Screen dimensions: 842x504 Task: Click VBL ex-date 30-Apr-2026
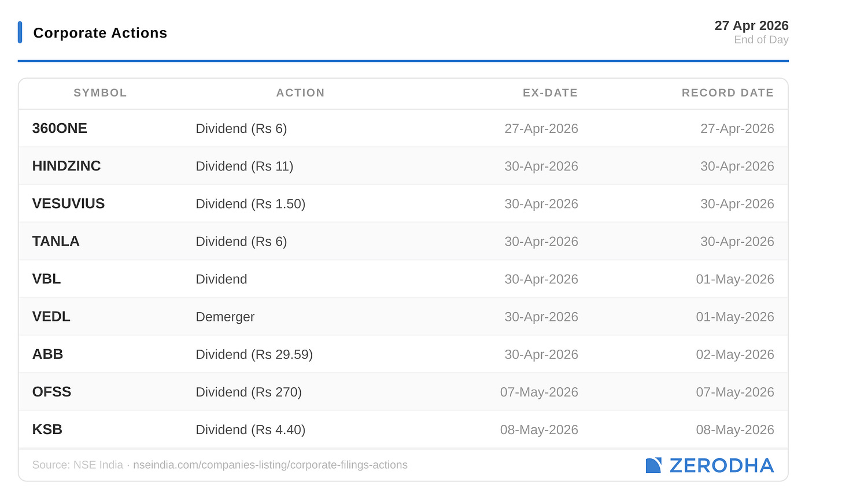click(541, 279)
